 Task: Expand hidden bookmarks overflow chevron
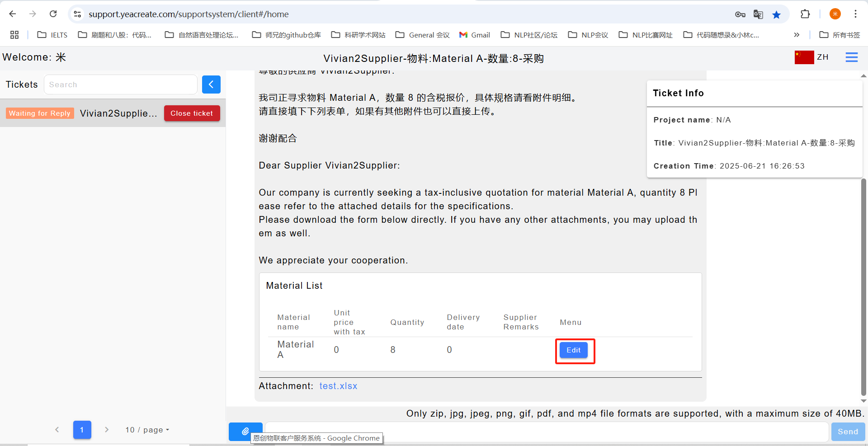click(796, 35)
